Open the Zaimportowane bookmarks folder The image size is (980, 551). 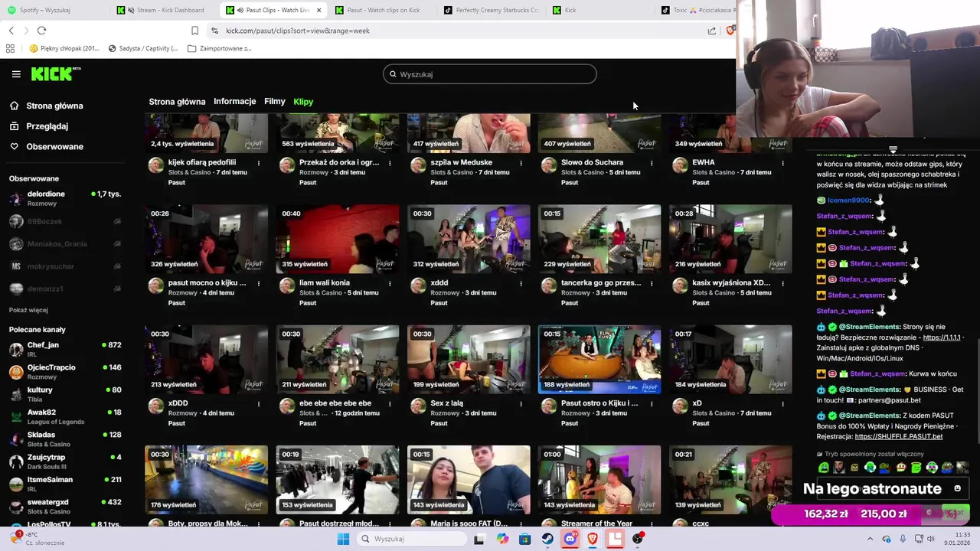[x=218, y=48]
